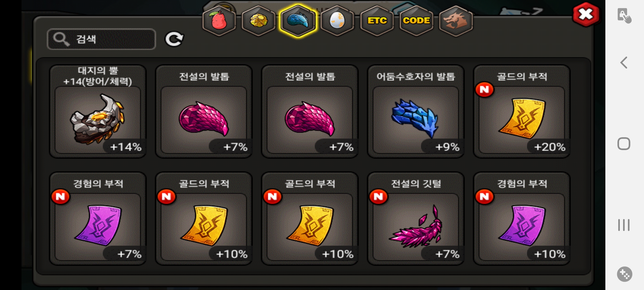Select the brown dragon head tab
This screenshot has height=290, width=644.
click(456, 21)
